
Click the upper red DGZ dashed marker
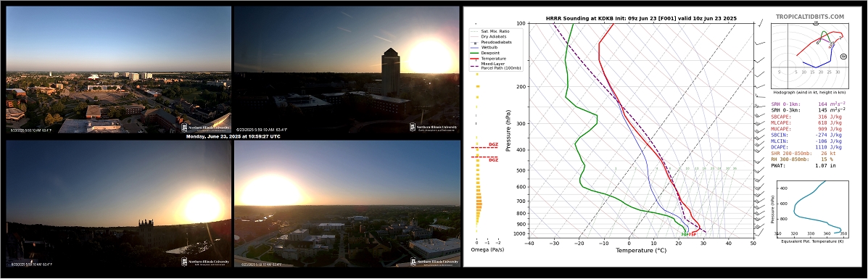(x=484, y=146)
